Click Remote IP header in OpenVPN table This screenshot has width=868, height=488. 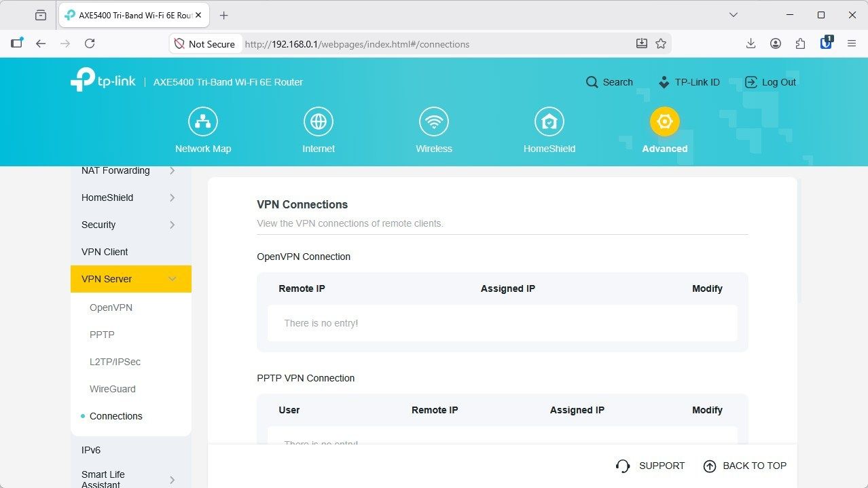302,288
